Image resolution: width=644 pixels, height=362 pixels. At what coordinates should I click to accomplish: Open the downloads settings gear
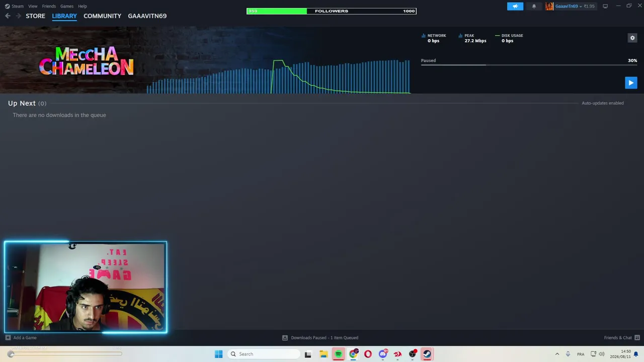coord(632,38)
